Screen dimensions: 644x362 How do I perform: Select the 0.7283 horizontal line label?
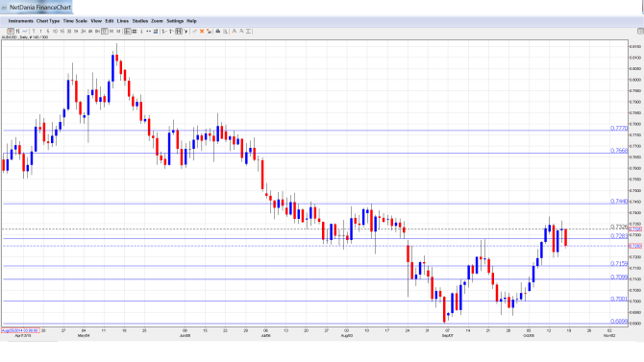(619, 236)
